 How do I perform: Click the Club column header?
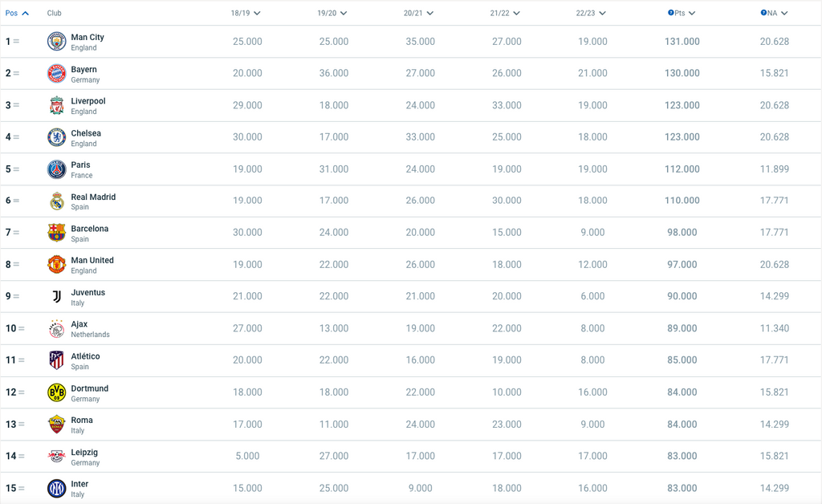55,13
